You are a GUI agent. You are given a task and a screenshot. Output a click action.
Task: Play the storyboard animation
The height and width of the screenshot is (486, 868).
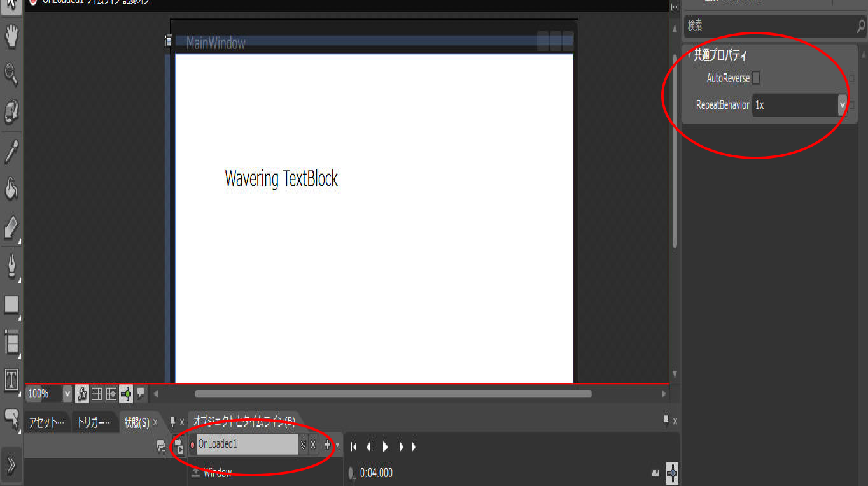click(385, 447)
